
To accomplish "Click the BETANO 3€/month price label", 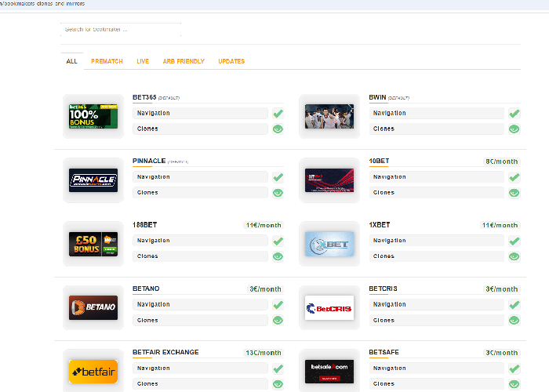I will point(265,289).
